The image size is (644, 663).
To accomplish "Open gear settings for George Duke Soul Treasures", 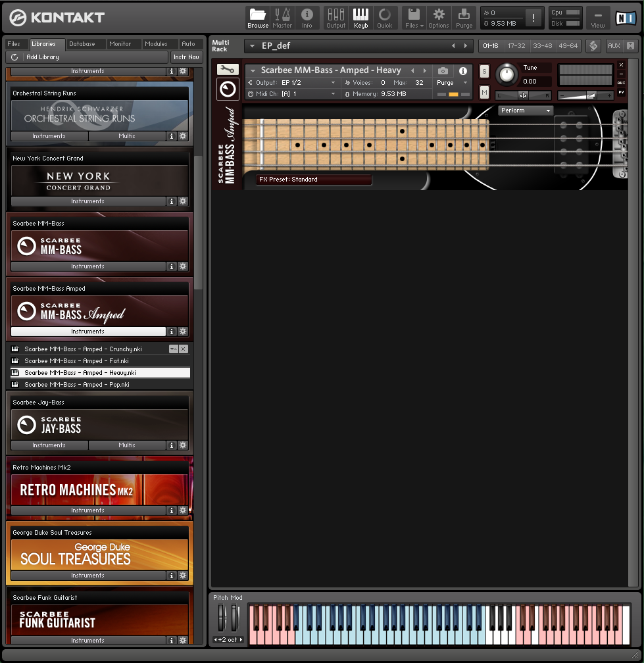I will 183,576.
